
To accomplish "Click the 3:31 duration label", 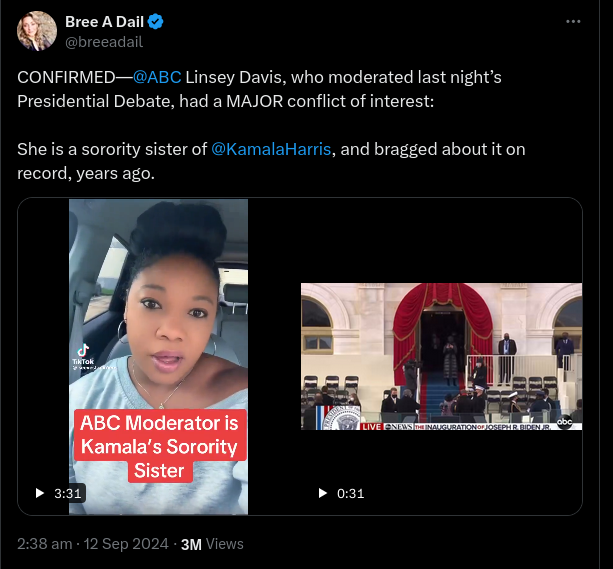I will click(x=66, y=493).
